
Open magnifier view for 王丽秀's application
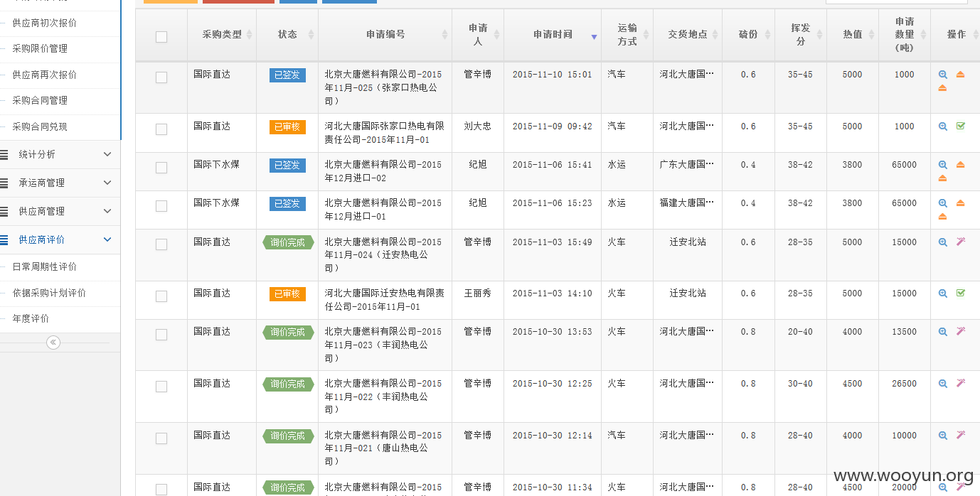[x=943, y=293]
